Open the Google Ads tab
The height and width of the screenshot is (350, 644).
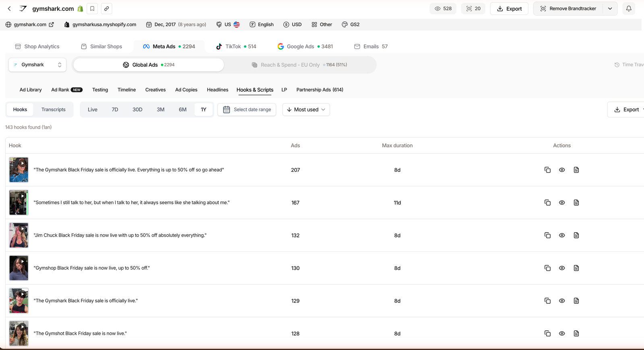(305, 47)
